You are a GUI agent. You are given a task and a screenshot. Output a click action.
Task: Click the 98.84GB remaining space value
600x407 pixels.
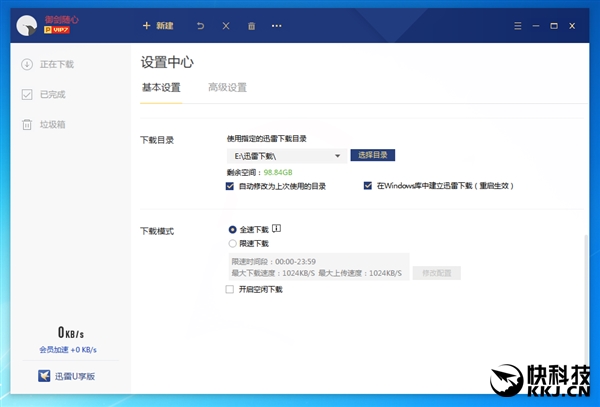tap(278, 173)
